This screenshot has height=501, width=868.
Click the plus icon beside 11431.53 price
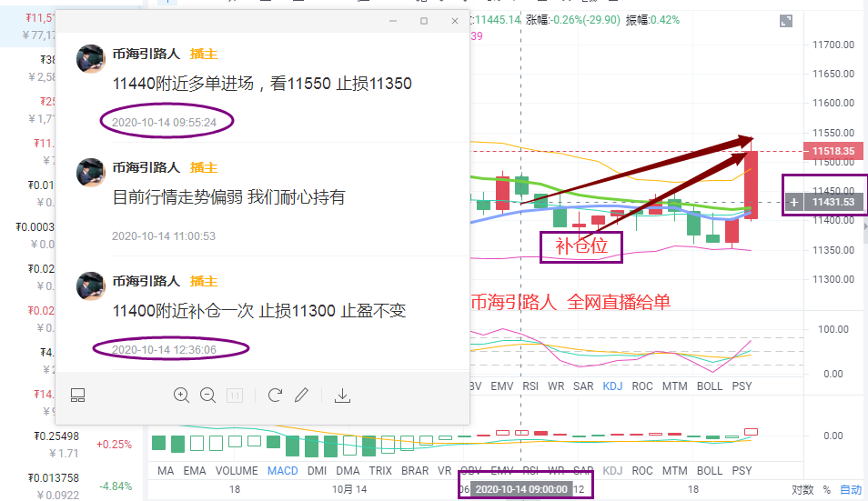(793, 202)
